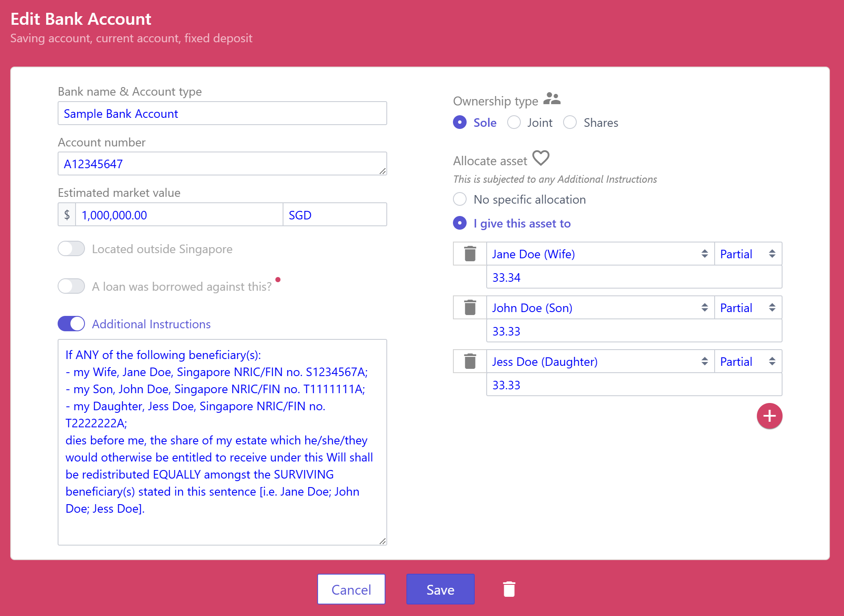Delete this bank account via bottom trash
Viewport: 844px width, 616px height.
tap(509, 589)
